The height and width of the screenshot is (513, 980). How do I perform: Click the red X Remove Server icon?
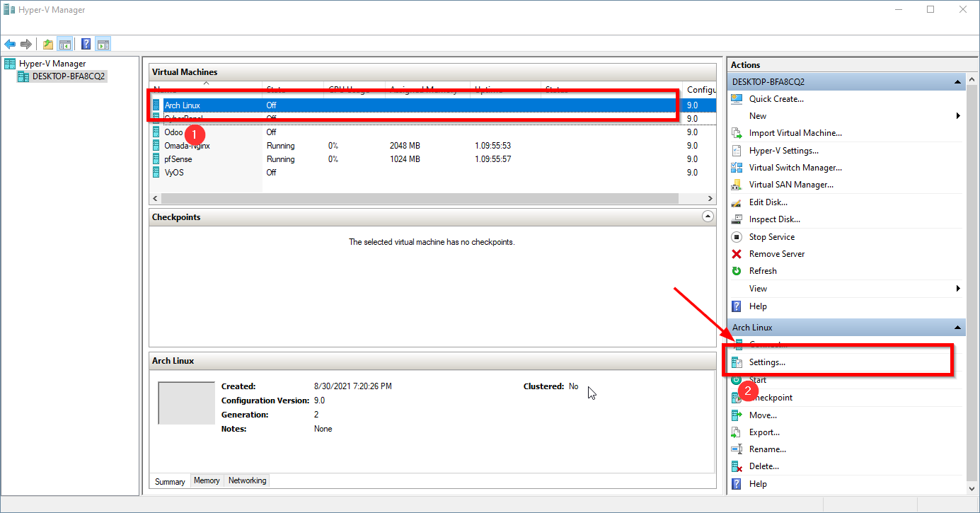[x=737, y=254]
